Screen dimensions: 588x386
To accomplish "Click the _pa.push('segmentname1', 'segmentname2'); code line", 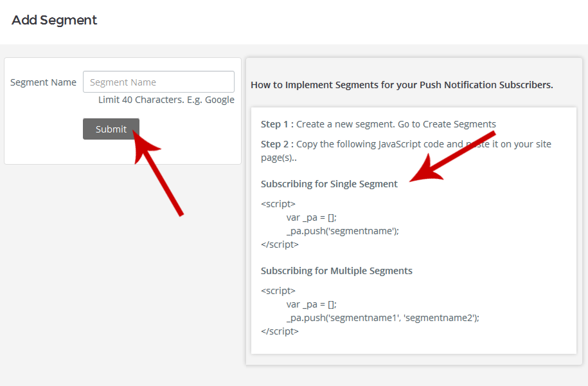I will coord(382,318).
